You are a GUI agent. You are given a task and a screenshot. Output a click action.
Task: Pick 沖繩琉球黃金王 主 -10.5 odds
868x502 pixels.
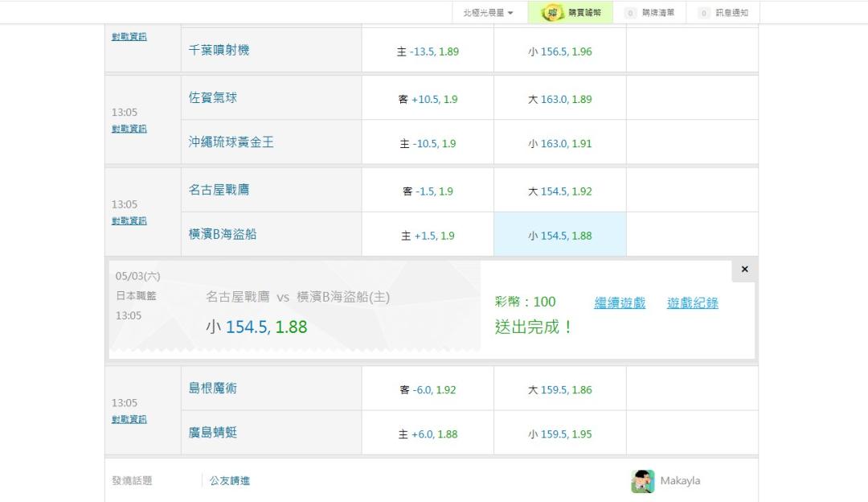pos(428,143)
